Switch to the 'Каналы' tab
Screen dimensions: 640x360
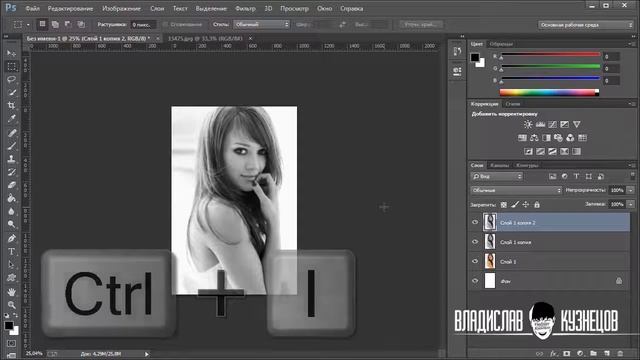coord(500,165)
